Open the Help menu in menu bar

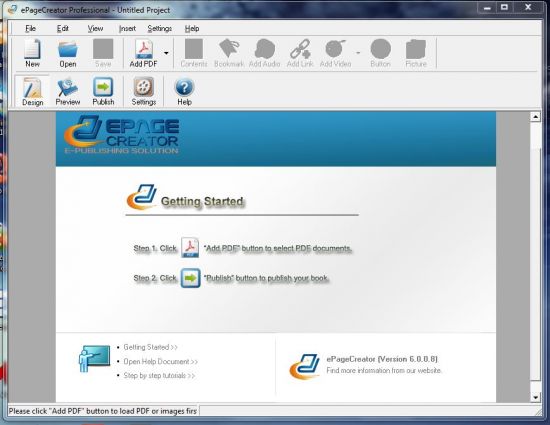click(x=192, y=28)
